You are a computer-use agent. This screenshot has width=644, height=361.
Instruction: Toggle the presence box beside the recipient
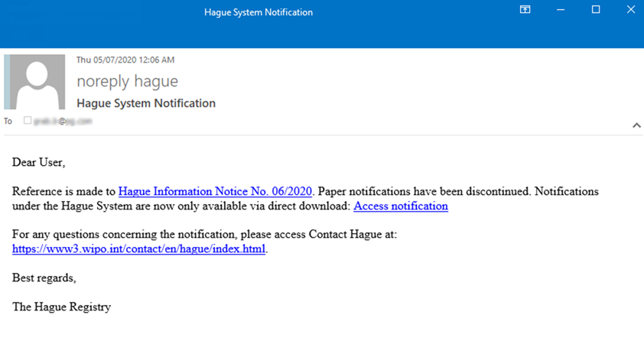[x=28, y=121]
